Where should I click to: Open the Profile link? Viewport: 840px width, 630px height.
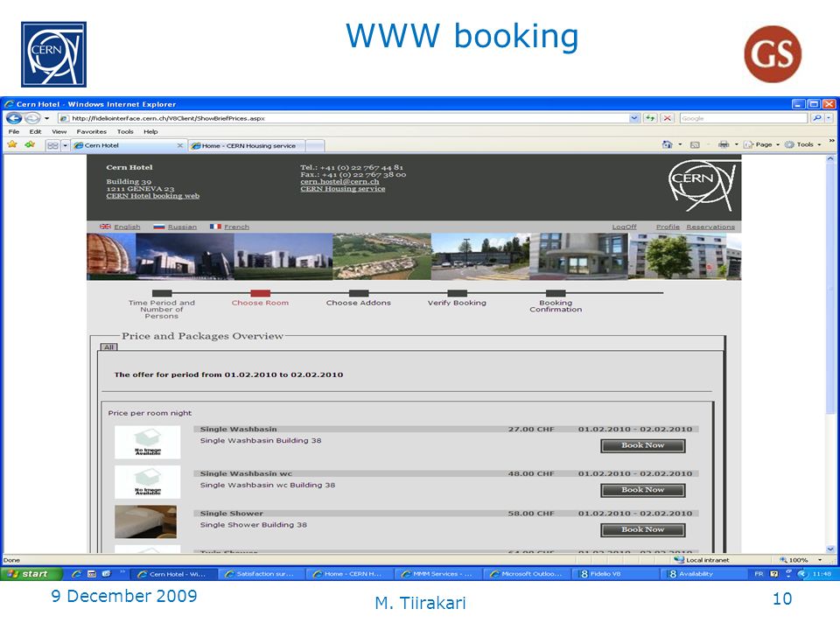[668, 227]
